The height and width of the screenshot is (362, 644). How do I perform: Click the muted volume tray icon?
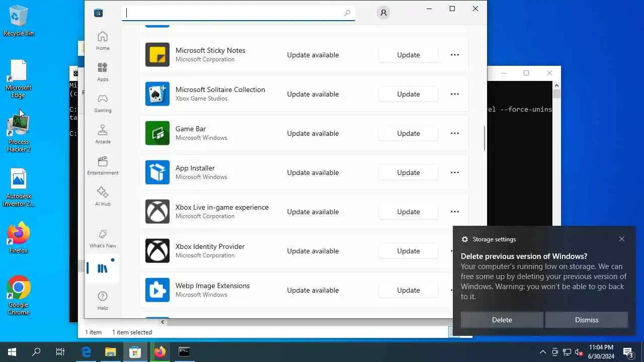pos(579,352)
